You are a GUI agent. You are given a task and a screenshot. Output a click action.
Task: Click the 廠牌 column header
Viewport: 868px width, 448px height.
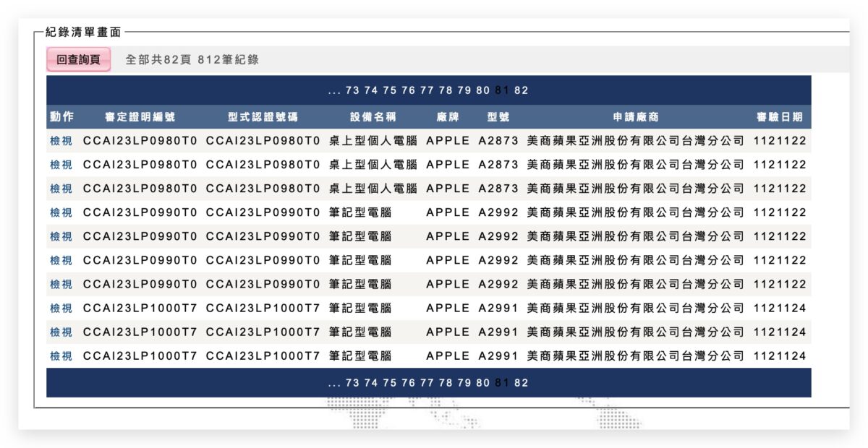(448, 117)
